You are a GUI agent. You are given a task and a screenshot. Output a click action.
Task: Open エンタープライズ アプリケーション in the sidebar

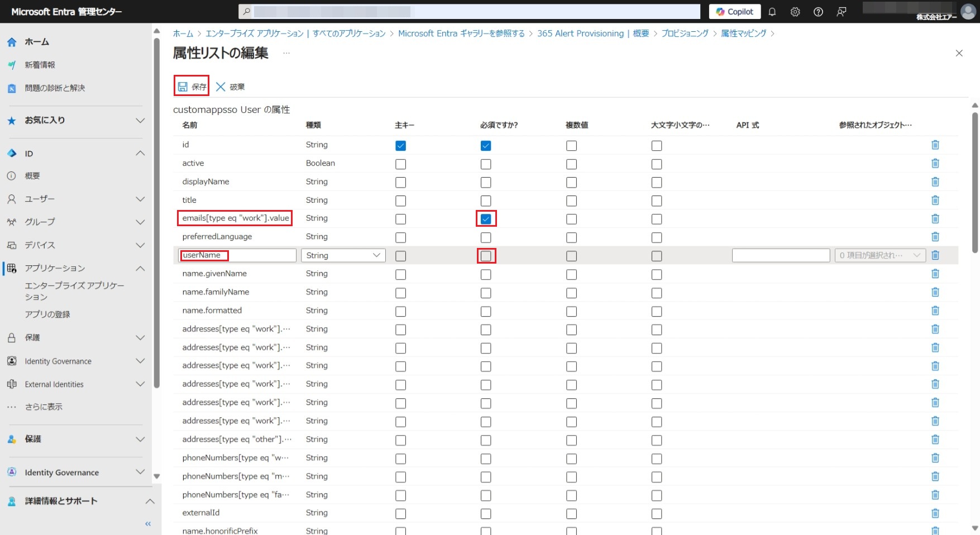coord(74,291)
